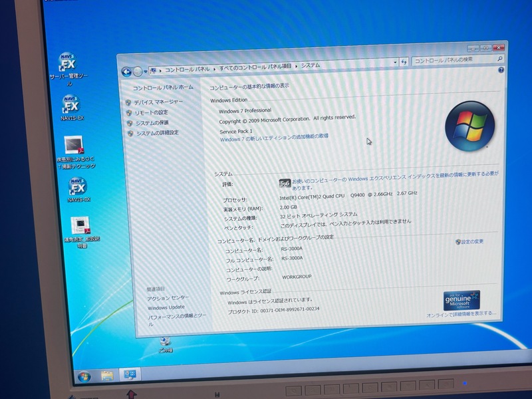Select すべてのコントロール パネル項目 in the breadcrumb
This screenshot has height=399, width=532.
(254, 66)
